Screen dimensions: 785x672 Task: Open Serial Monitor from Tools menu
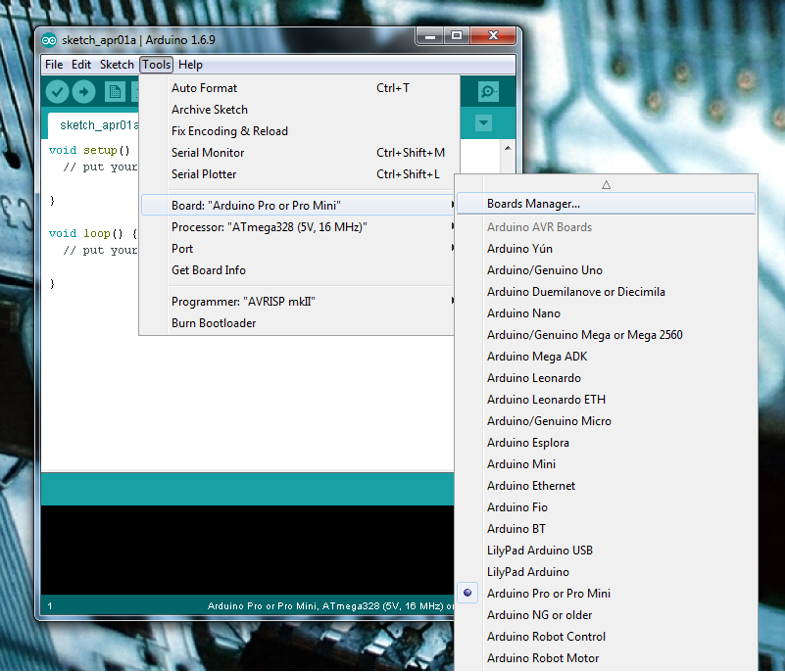point(299,153)
